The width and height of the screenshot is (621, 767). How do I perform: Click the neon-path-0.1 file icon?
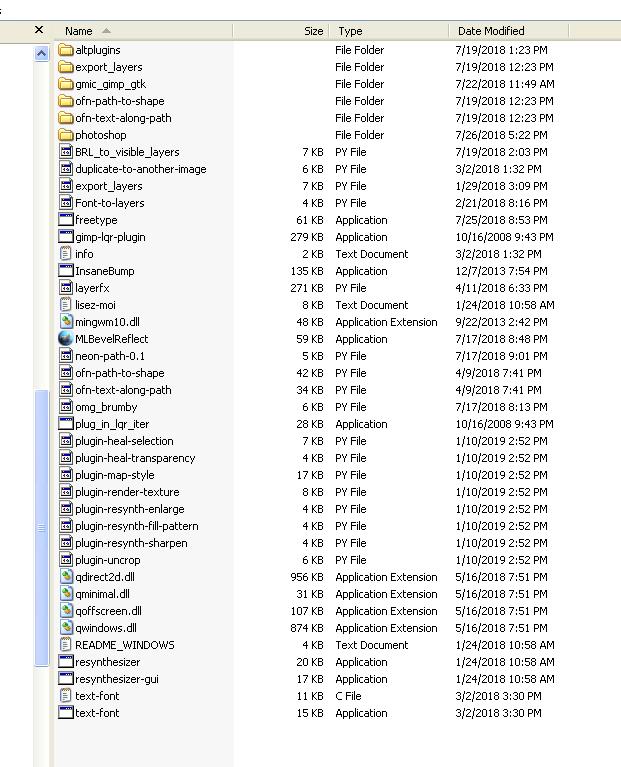[66, 356]
